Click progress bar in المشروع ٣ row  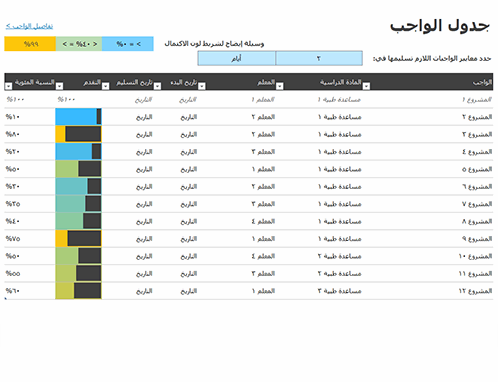click(78, 134)
